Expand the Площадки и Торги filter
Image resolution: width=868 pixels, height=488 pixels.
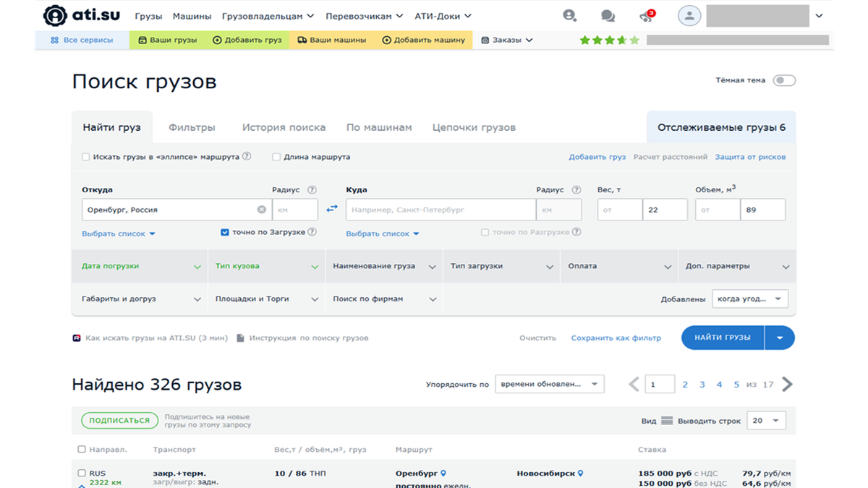267,299
